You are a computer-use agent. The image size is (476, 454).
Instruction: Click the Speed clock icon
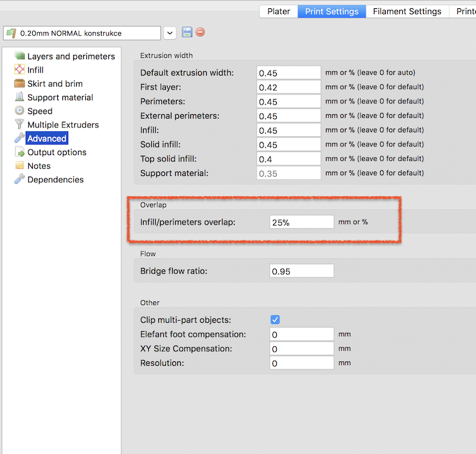coord(20,111)
